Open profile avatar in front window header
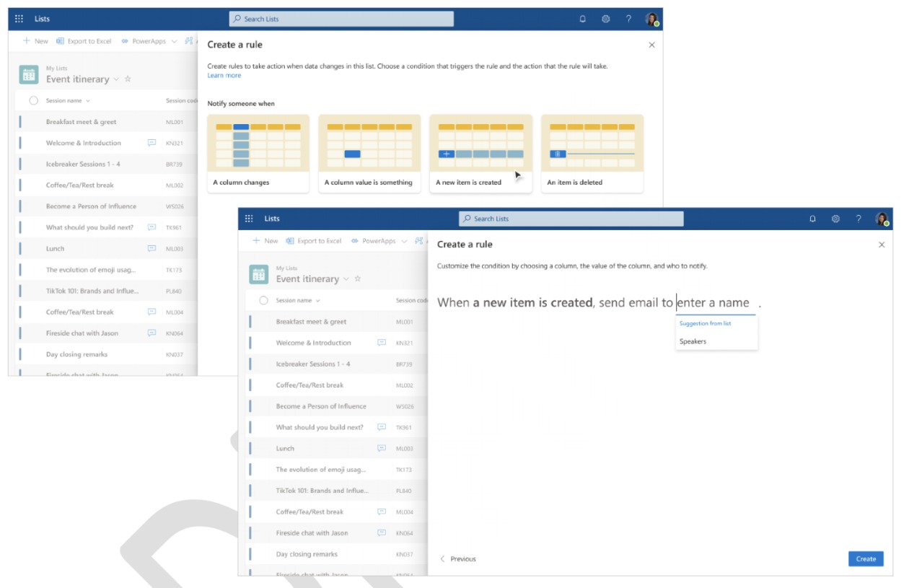 882,219
